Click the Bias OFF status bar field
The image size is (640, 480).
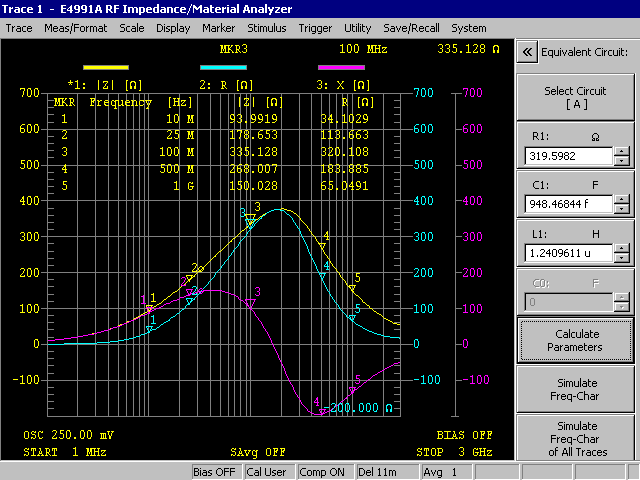point(215,472)
